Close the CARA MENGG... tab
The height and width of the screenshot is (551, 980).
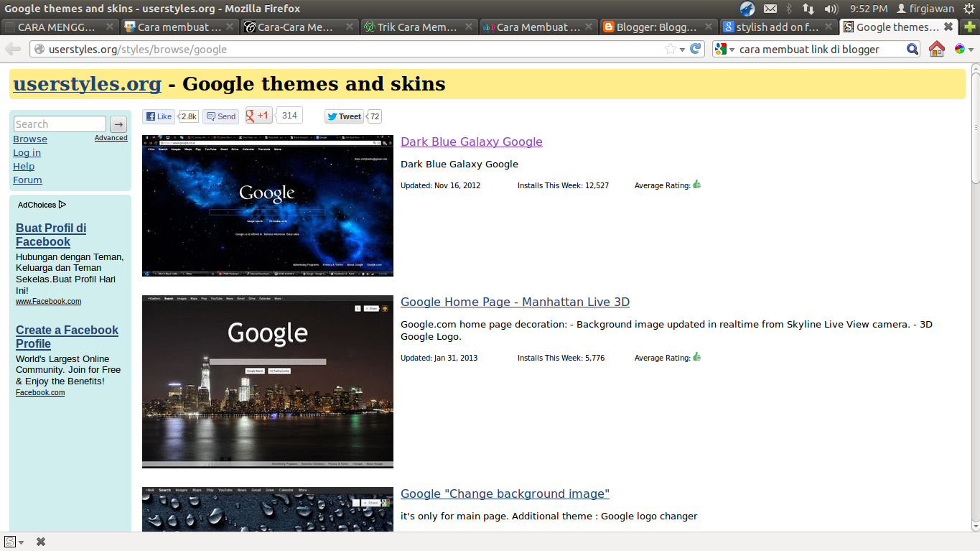click(110, 27)
